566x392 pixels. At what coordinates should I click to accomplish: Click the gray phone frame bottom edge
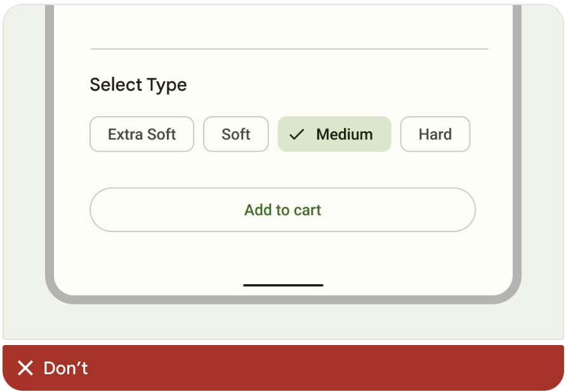283,299
